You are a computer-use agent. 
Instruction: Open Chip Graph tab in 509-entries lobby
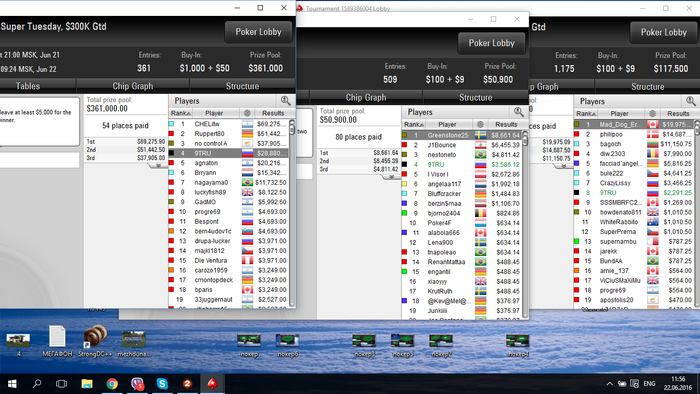366,97
